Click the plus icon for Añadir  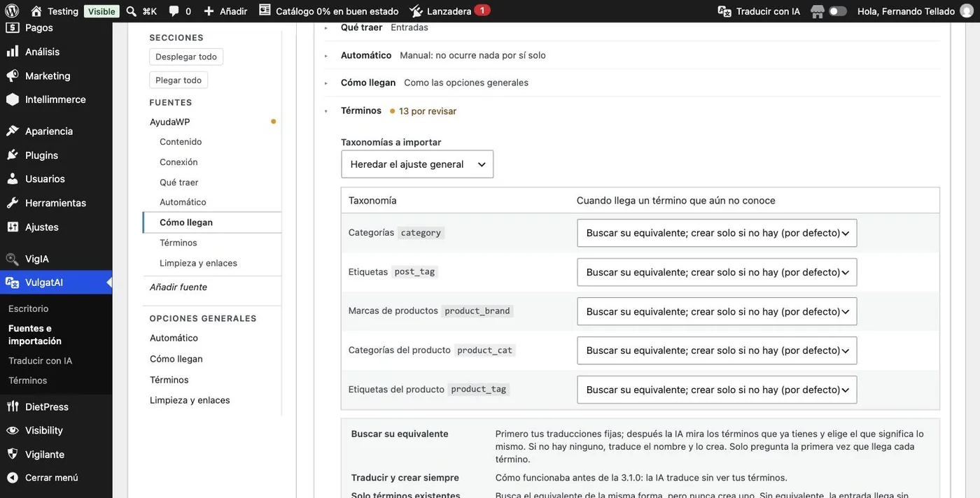point(209,11)
